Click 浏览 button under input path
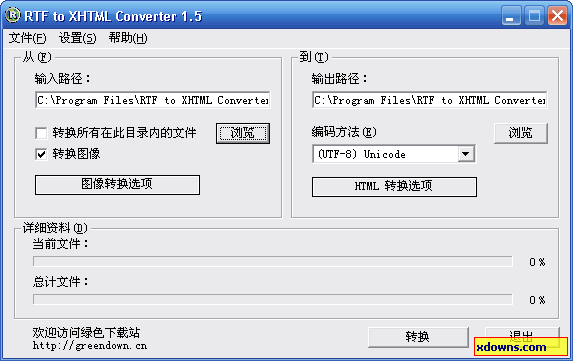Viewport: 573px width, 361px height. (243, 133)
